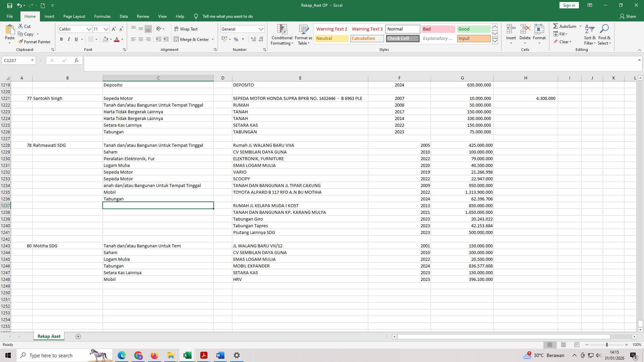Select the Check Cell style
644x362 pixels.
(x=402, y=38)
